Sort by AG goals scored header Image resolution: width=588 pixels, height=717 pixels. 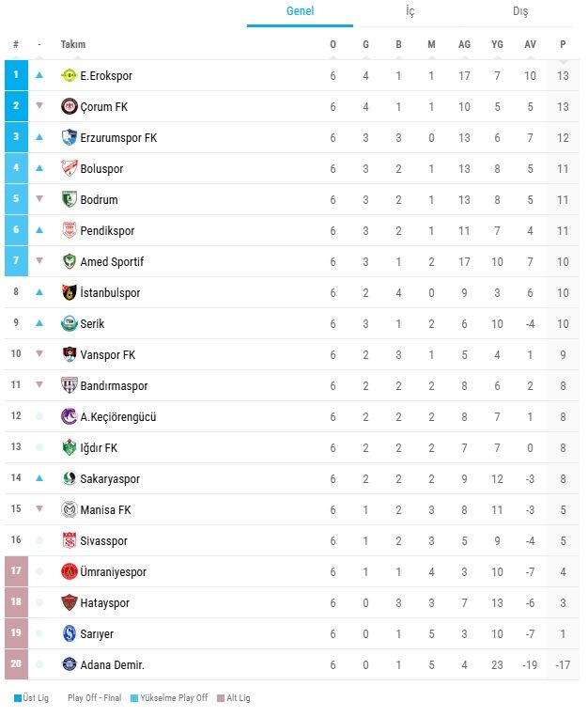pyautogui.click(x=464, y=44)
